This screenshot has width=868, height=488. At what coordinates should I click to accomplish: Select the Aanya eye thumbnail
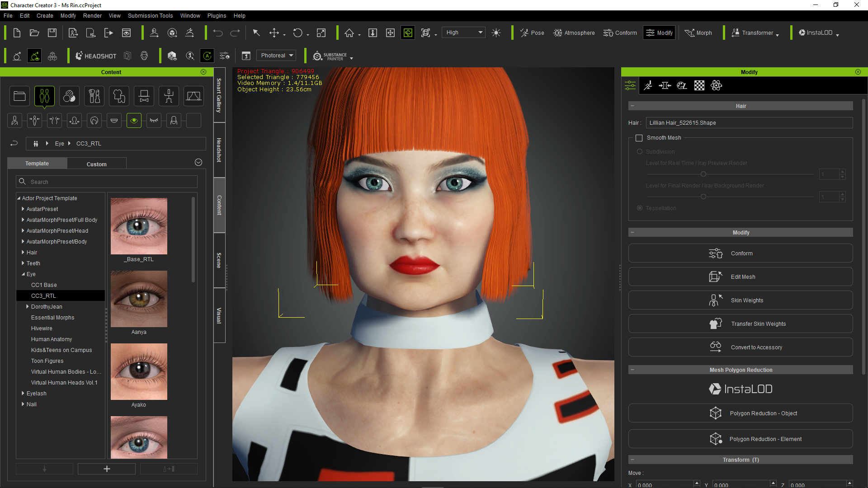click(139, 299)
